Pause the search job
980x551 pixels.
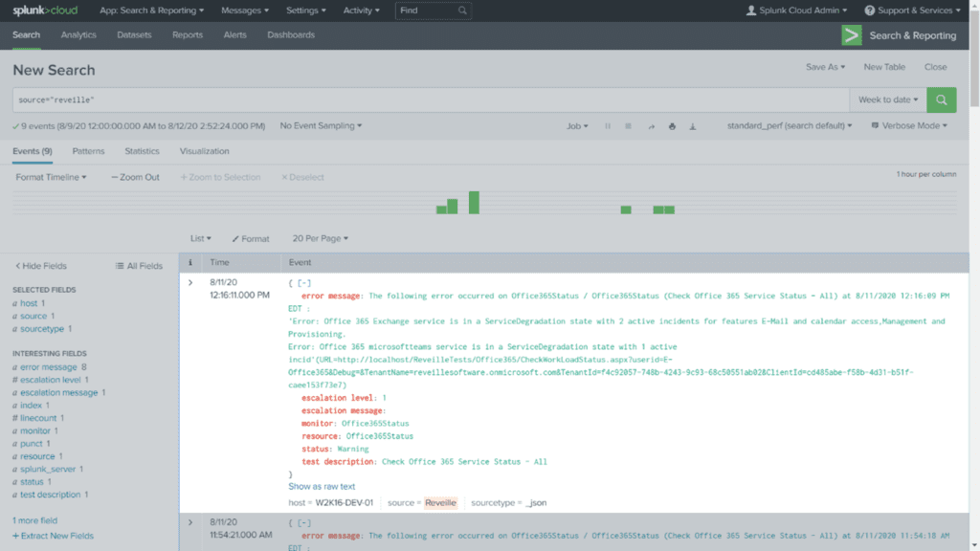click(608, 126)
